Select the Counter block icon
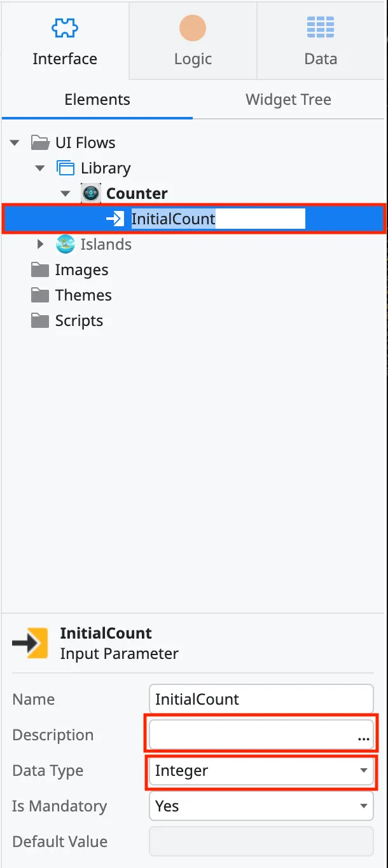Image resolution: width=388 pixels, height=868 pixels. [90, 193]
